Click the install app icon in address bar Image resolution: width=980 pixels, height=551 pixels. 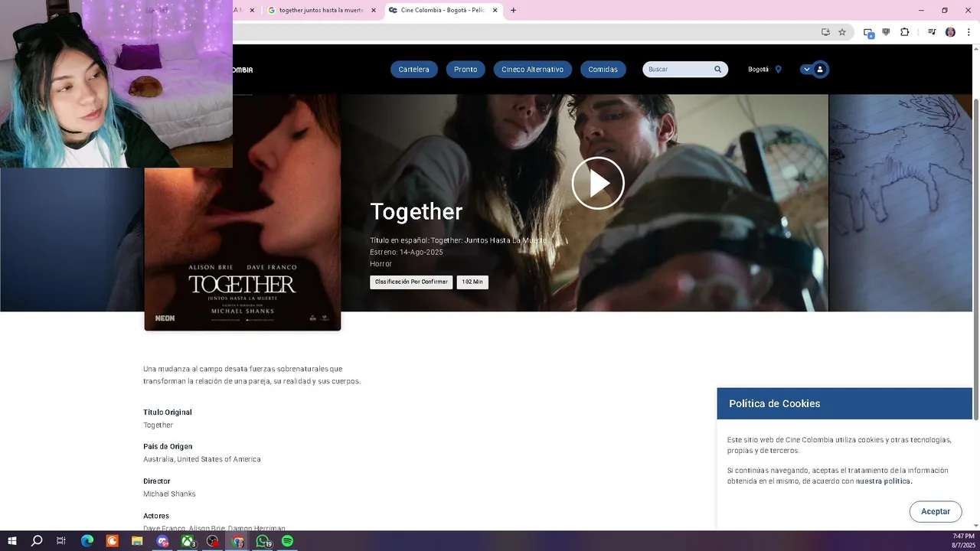825,32
